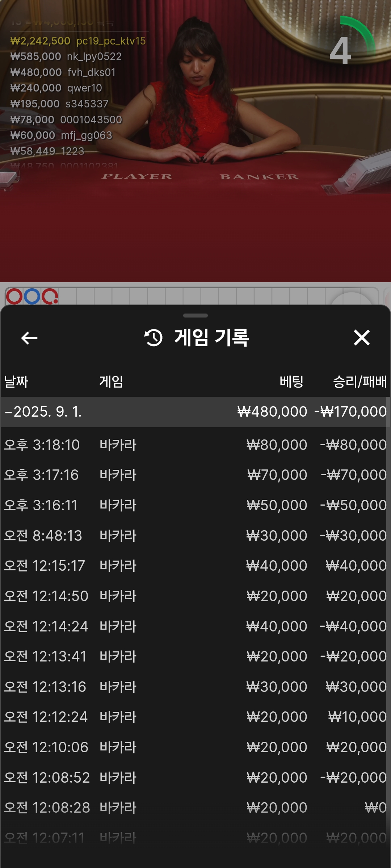Click top bettor pc19_pc_ktv15 entry

pos(78,41)
